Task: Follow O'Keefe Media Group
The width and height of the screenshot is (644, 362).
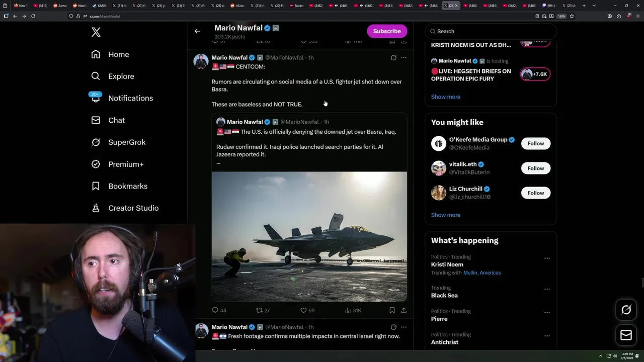Action: (x=535, y=143)
